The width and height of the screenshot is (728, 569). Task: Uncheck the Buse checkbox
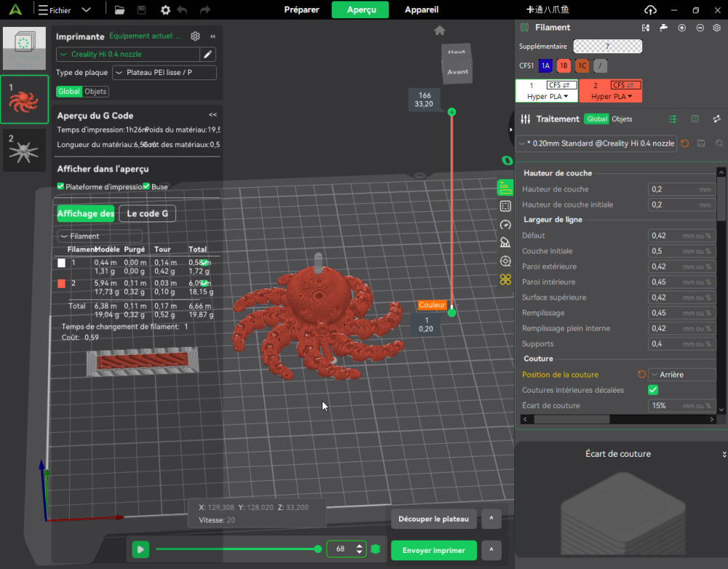tap(146, 187)
